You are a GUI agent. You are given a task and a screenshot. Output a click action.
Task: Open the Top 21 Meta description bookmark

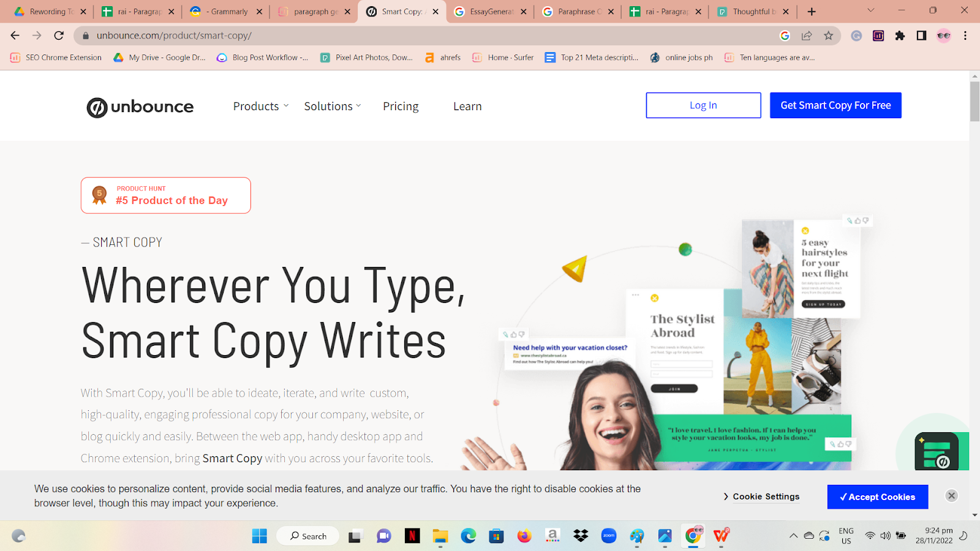(x=592, y=58)
